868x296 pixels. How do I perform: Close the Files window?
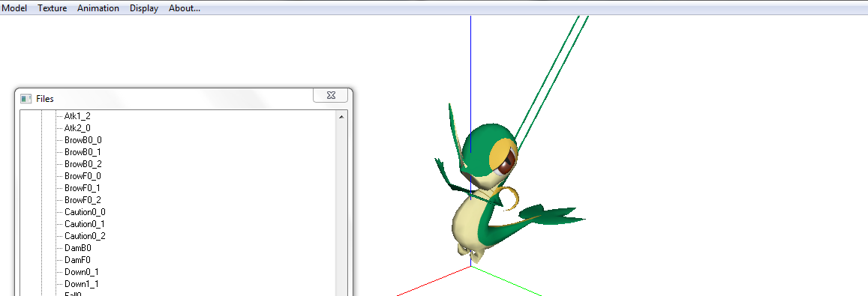[331, 95]
